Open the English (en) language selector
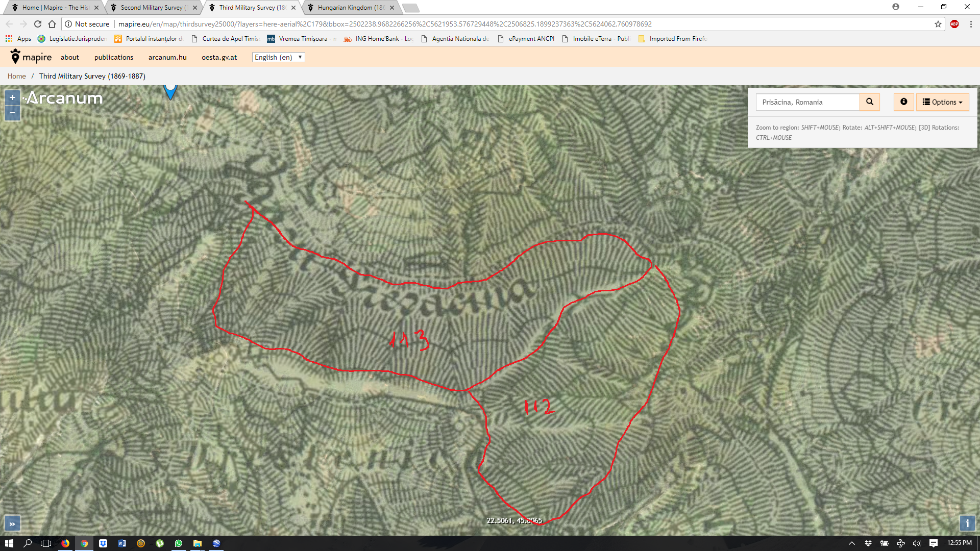The width and height of the screenshot is (980, 551). pyautogui.click(x=278, y=57)
